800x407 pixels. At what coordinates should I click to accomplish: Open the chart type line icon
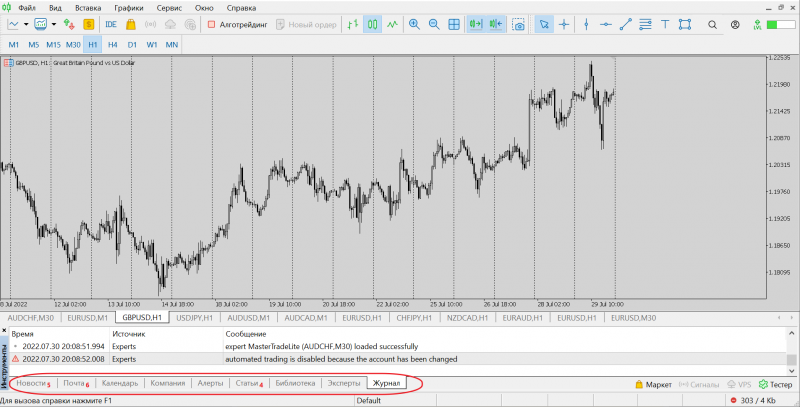(x=13, y=24)
